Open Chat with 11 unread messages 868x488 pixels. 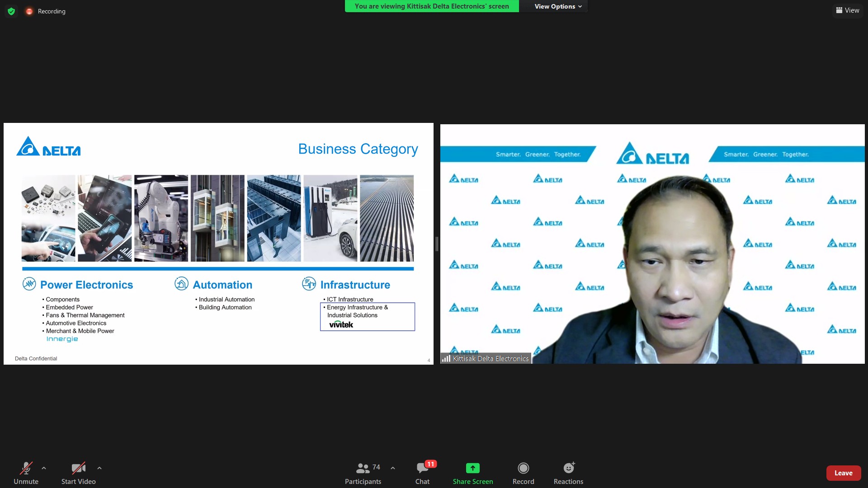coord(423,473)
